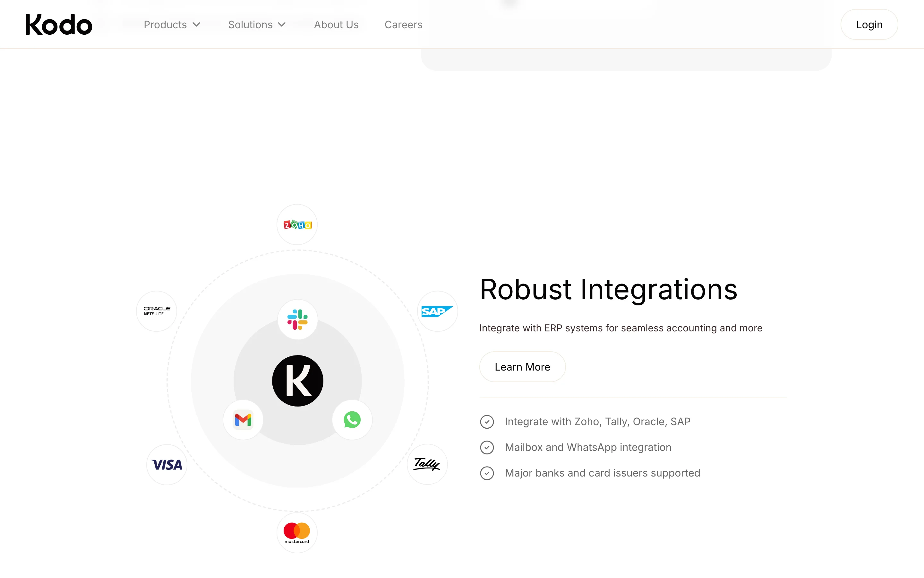
Task: Go to About Us page
Action: [x=336, y=25]
